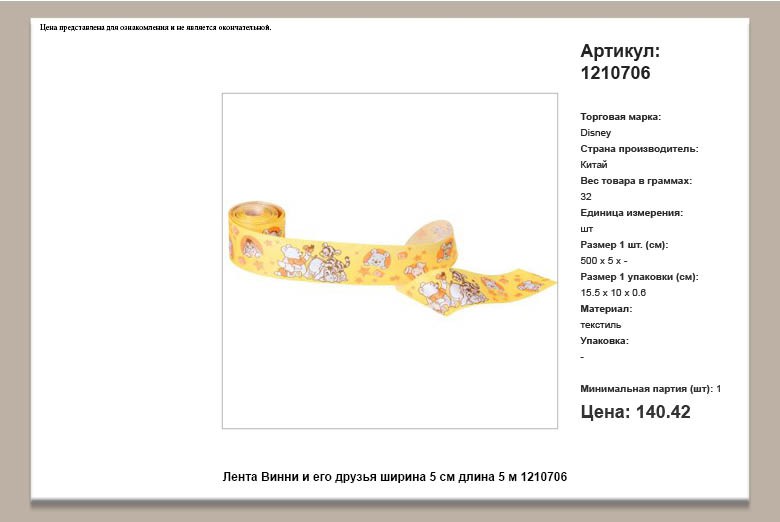Click the Упаковка label
The image size is (780, 522).
pyautogui.click(x=604, y=341)
